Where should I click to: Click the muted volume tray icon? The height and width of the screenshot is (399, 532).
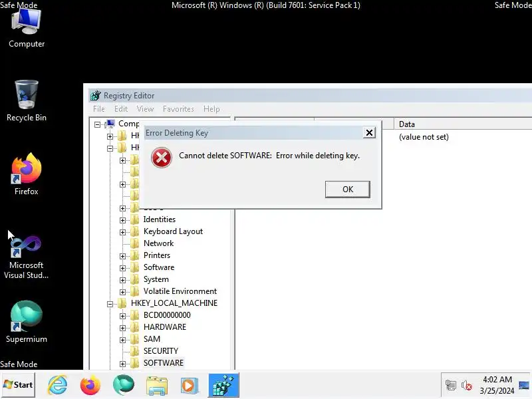(x=467, y=385)
